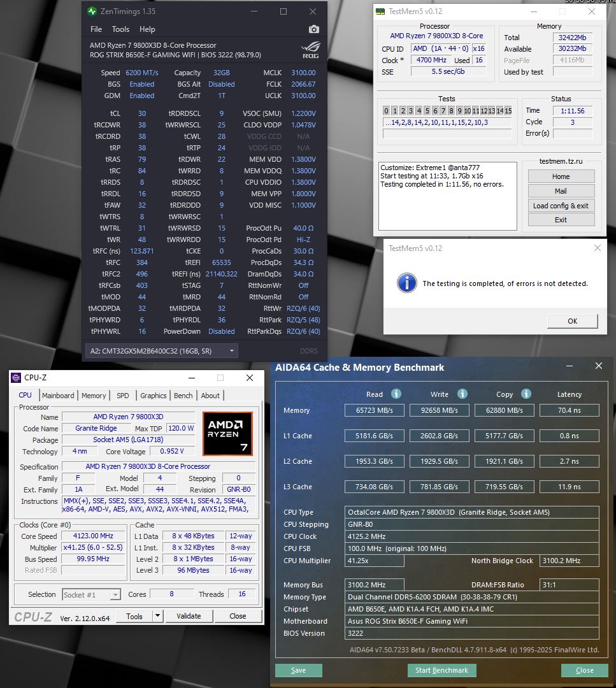Click TestMem5 Total memory 32422Mb value

pyautogui.click(x=573, y=38)
